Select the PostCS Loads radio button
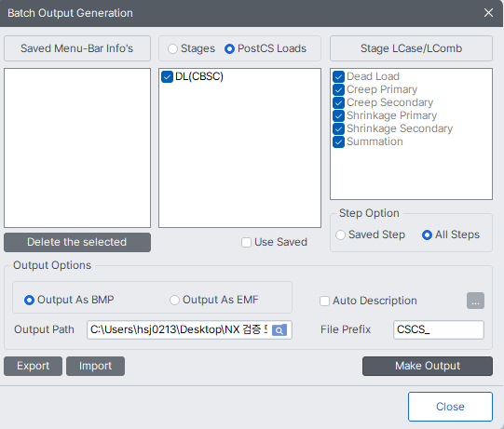This screenshot has width=504, height=429. point(229,48)
